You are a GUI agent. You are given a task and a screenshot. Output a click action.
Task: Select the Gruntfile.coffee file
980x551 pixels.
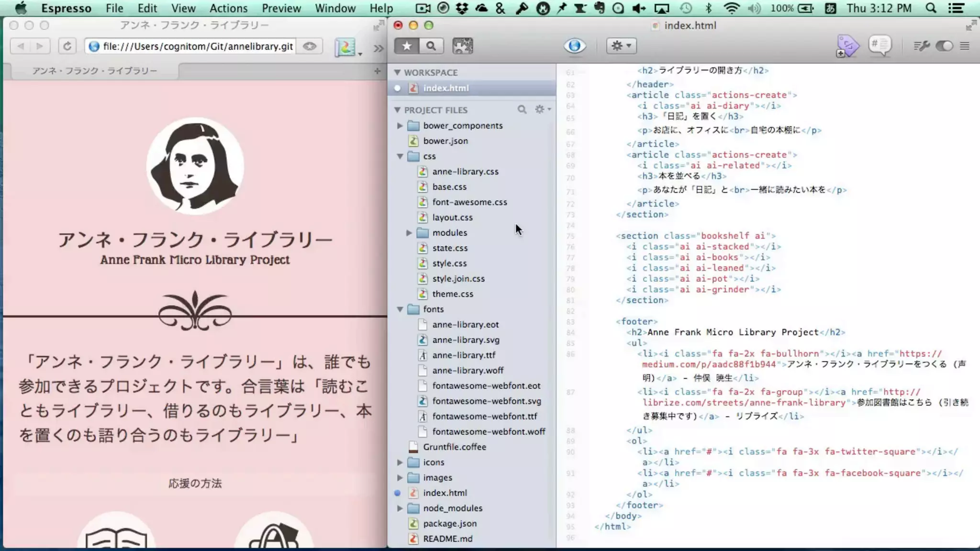[454, 447]
